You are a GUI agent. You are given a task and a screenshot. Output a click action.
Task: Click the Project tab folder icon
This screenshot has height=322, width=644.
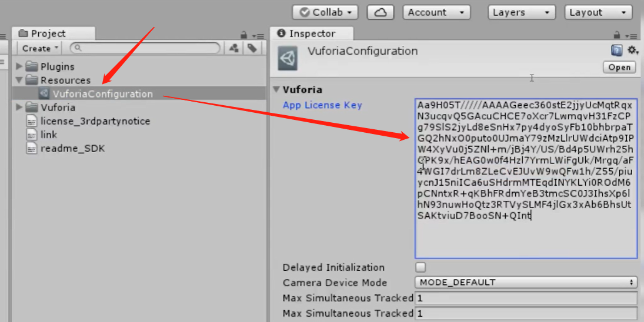coord(24,33)
